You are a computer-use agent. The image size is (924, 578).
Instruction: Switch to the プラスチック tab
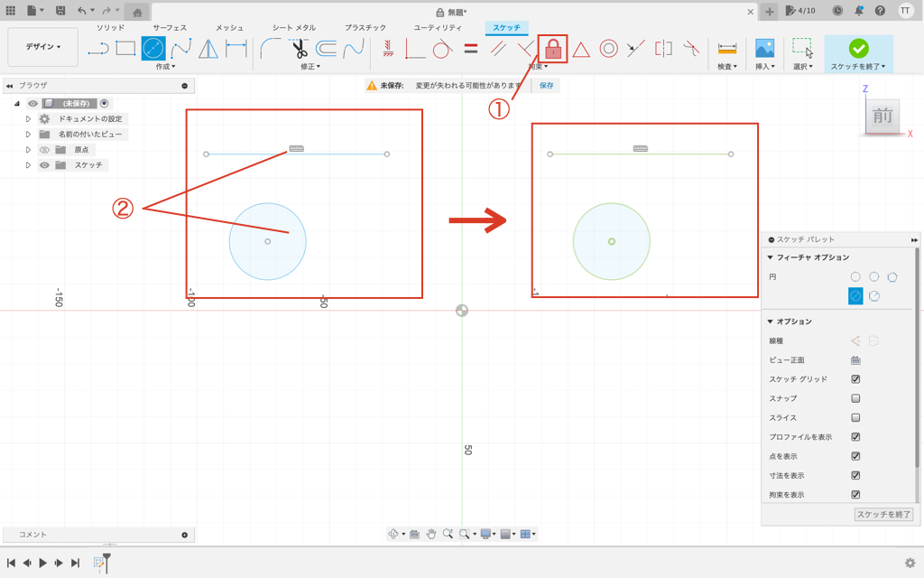point(365,28)
